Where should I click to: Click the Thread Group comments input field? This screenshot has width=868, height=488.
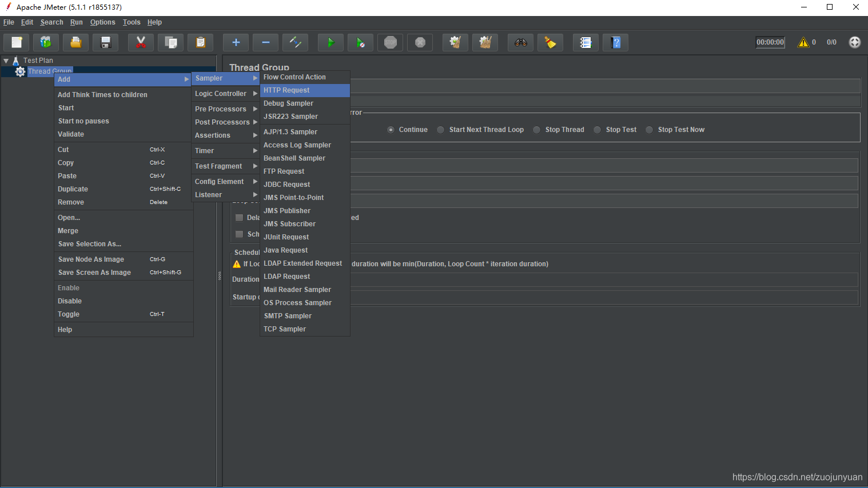605,101
